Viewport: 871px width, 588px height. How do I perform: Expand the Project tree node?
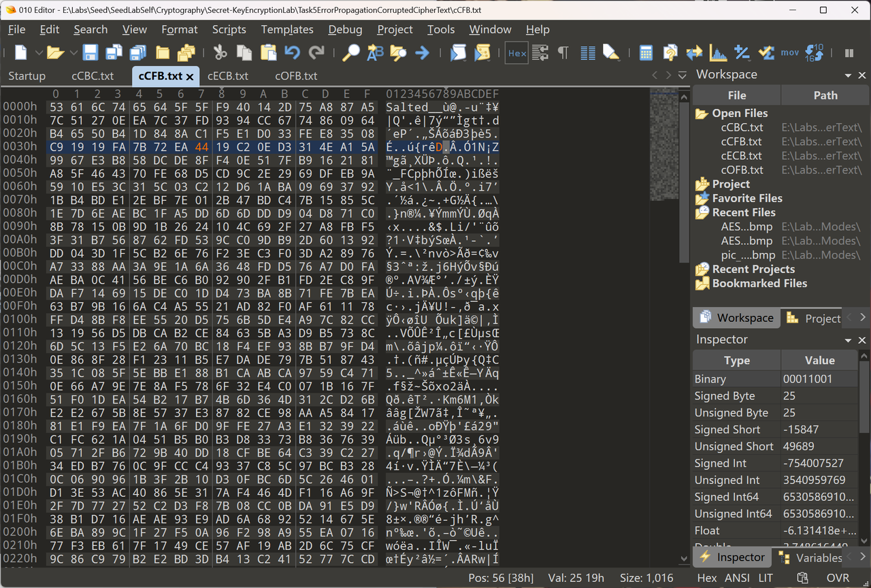(x=702, y=184)
